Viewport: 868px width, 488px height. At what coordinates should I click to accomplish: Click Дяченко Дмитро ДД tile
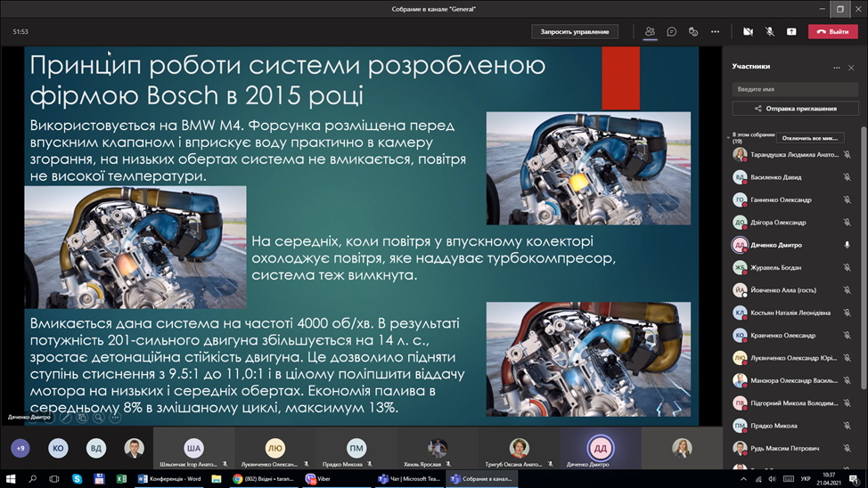coord(600,448)
